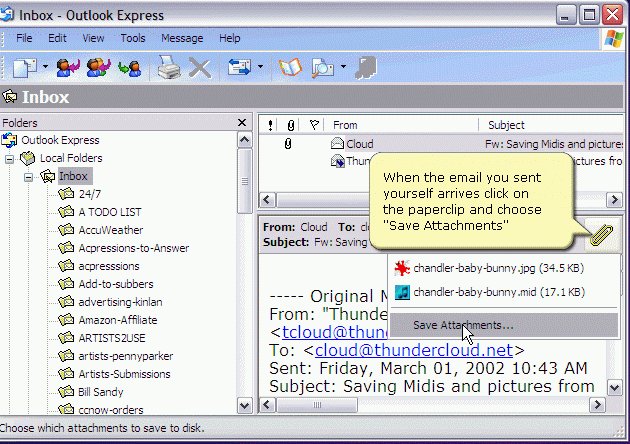
Task: Open the artists-pennyparker folder
Action: (x=125, y=356)
